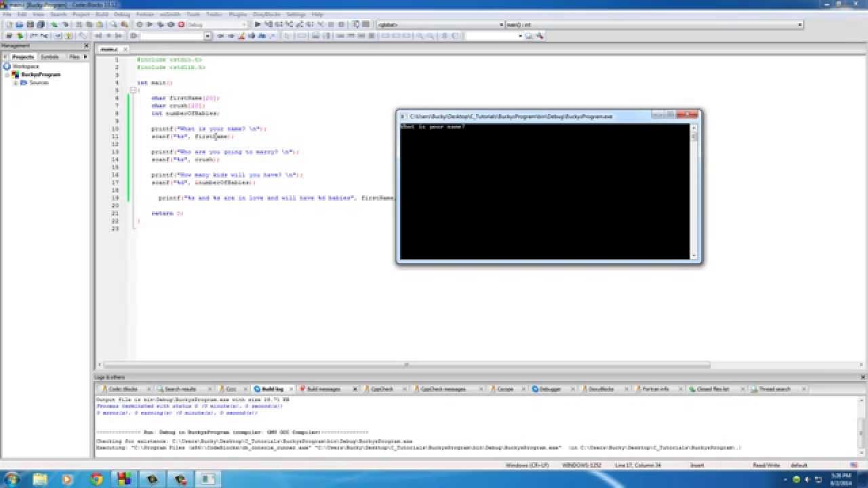The image size is (868, 488).
Task: Open the Search results log tab
Action: 180,389
